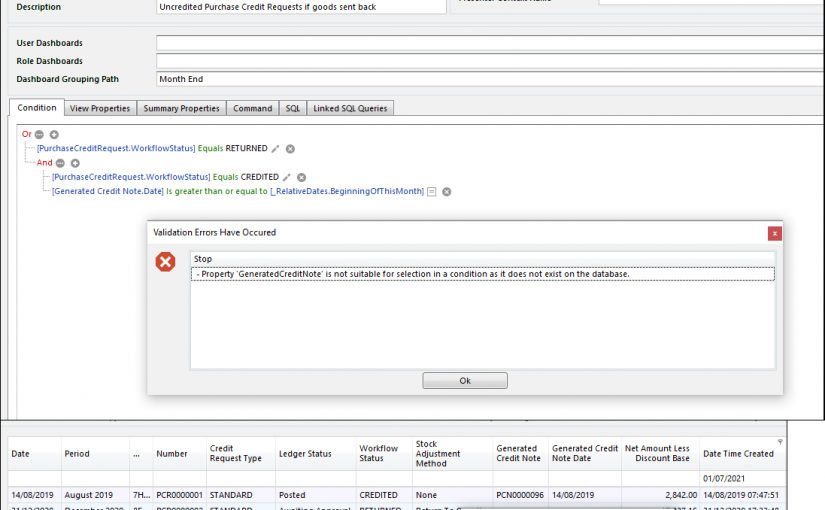Open the Summary Properties tab
The height and width of the screenshot is (510, 825).
pos(182,108)
